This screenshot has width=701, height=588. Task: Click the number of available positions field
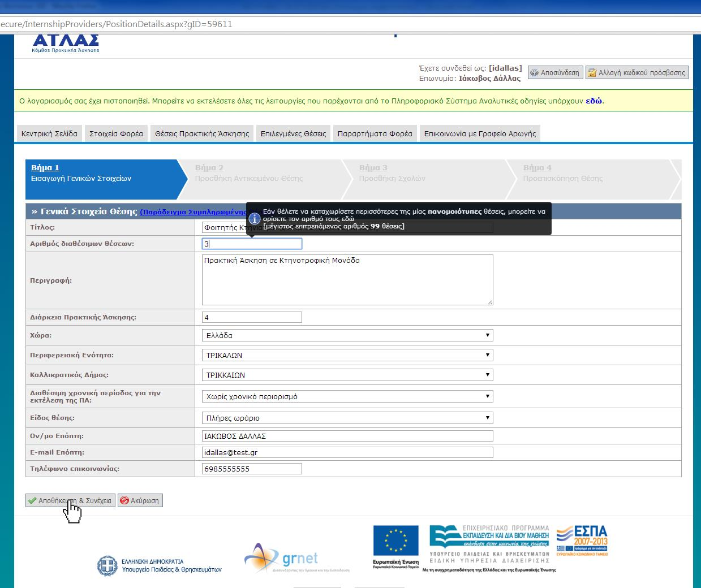point(252,244)
